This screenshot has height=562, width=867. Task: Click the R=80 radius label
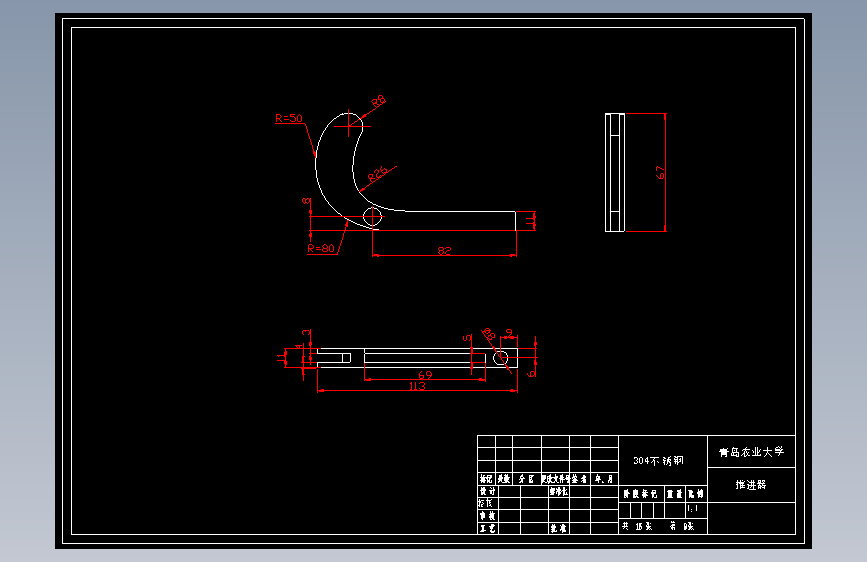(x=321, y=248)
